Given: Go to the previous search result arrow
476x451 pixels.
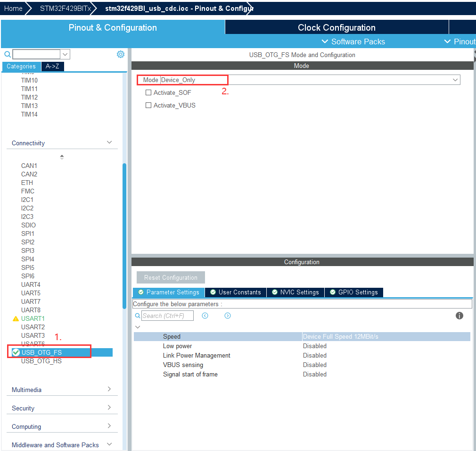Looking at the screenshot, I should pyautogui.click(x=205, y=316).
